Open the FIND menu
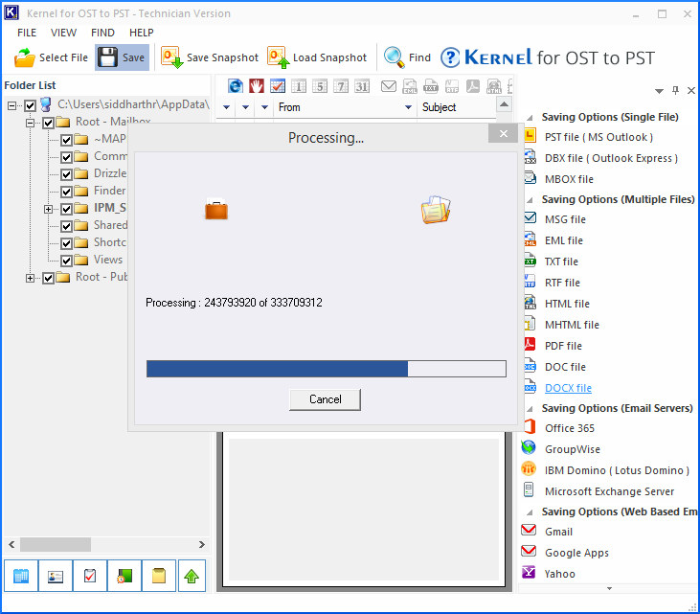 (102, 33)
